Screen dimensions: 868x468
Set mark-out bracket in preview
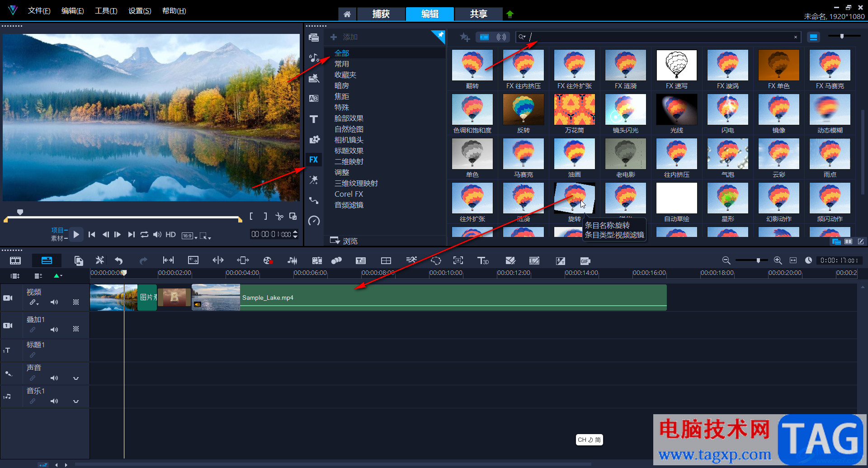coord(265,216)
